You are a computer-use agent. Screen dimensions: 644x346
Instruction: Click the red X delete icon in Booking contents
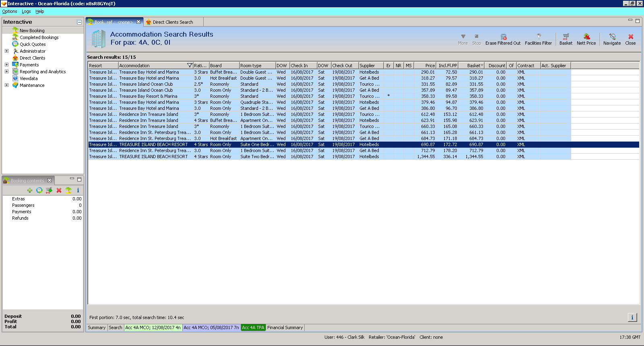pyautogui.click(x=59, y=190)
